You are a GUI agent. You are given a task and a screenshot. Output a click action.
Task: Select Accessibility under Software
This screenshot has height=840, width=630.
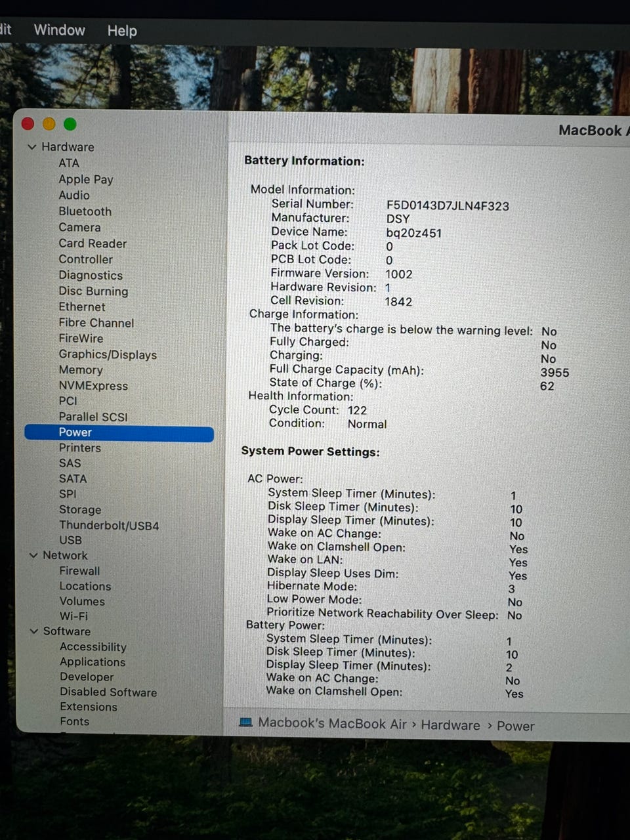[x=93, y=647]
